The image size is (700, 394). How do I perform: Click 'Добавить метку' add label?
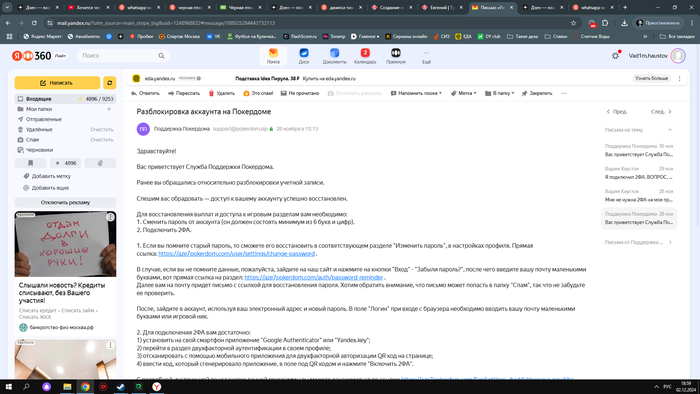[x=47, y=176]
